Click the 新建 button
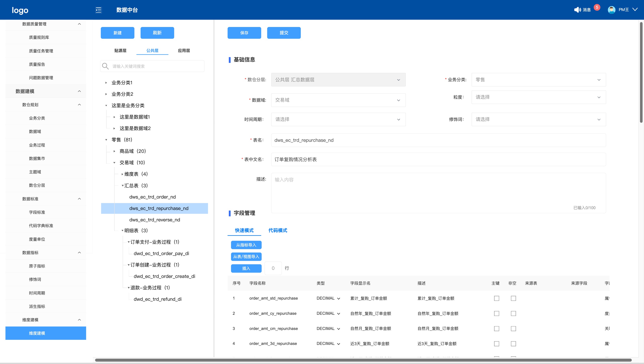This screenshot has width=644, height=364. [x=118, y=33]
